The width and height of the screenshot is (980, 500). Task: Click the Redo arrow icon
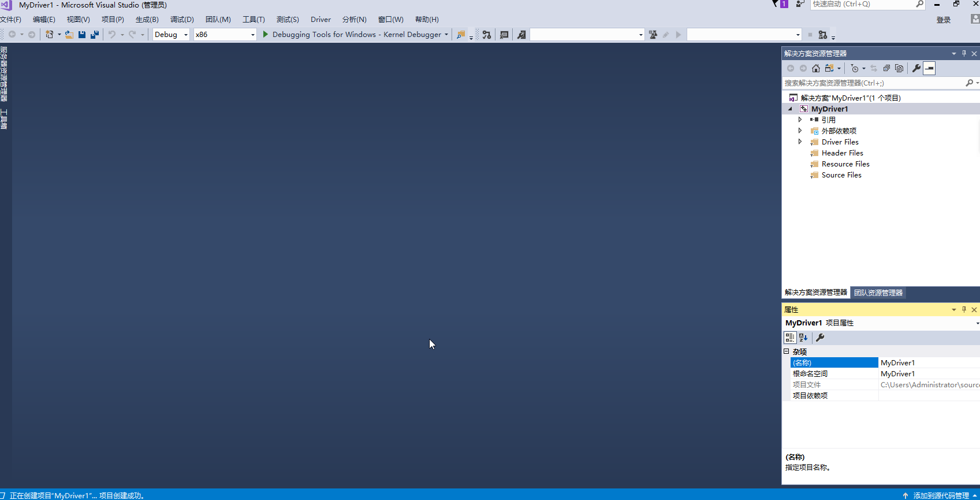click(x=132, y=35)
